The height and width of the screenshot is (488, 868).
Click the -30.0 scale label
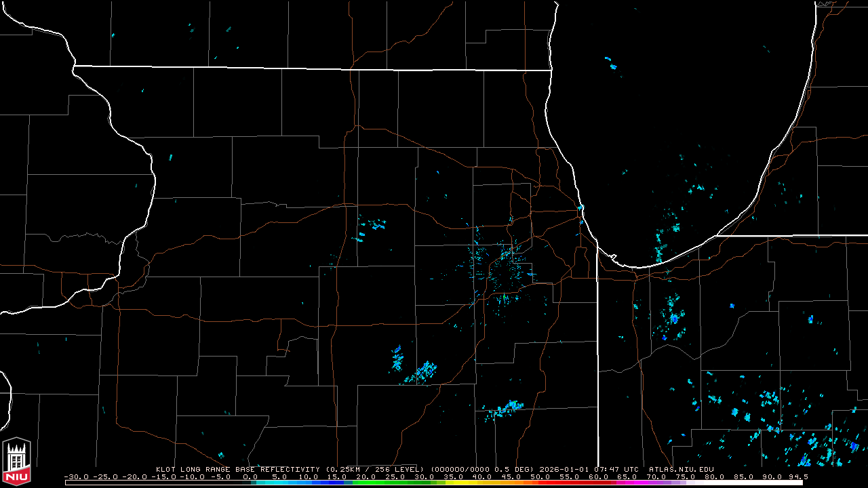(77, 476)
